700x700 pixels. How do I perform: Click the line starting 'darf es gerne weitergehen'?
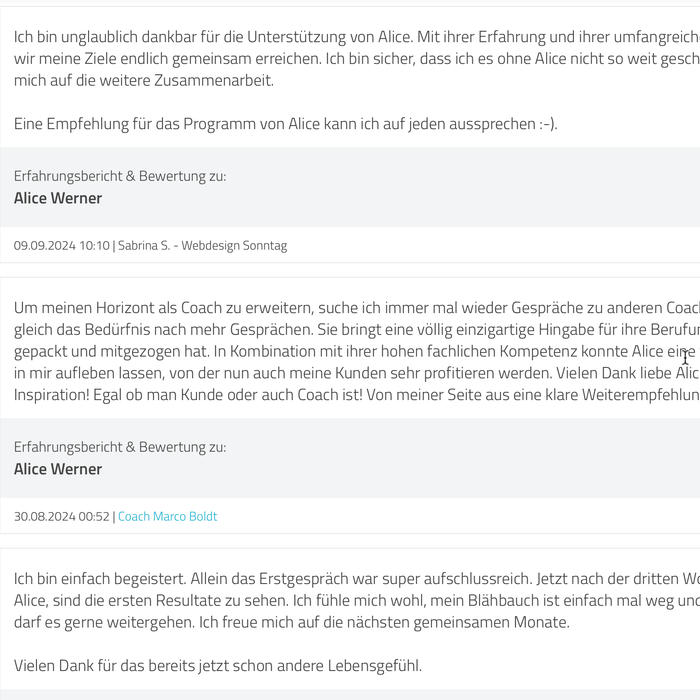point(292,622)
